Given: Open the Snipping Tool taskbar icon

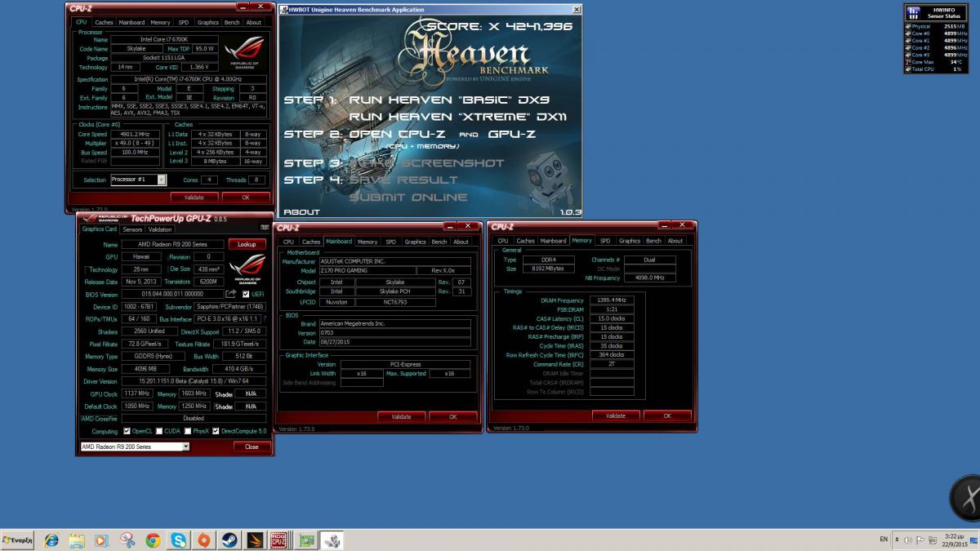Looking at the screenshot, I should point(127,540).
